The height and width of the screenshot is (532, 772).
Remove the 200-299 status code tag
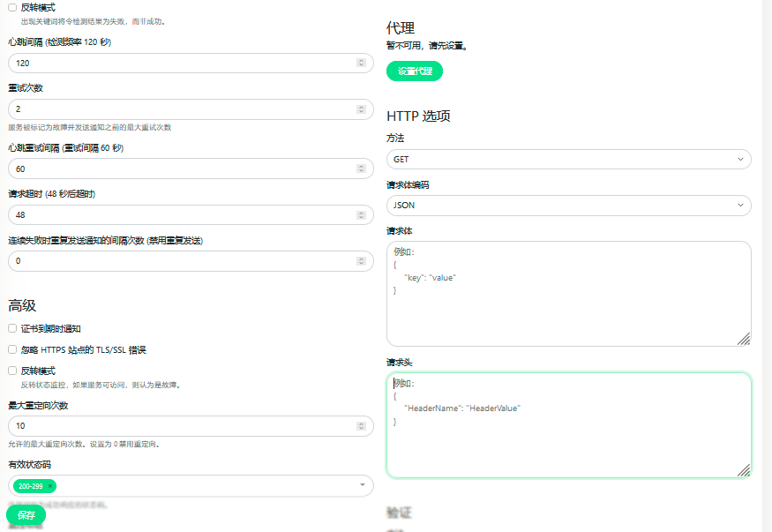(50, 486)
